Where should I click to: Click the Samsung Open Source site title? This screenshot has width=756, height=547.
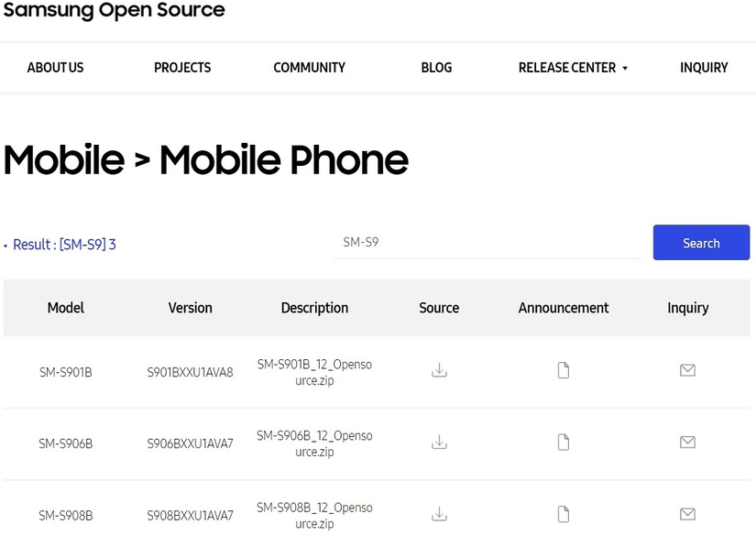[x=114, y=12]
